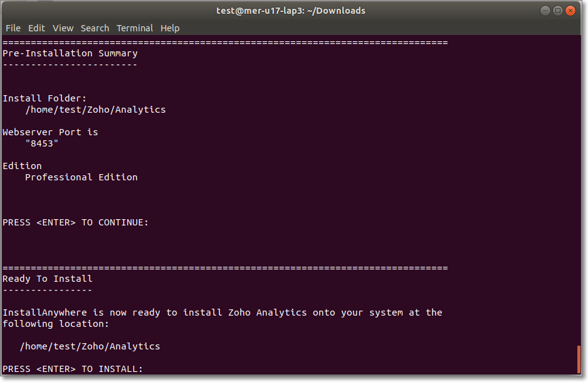Click the InstallAnywhere ready message line

click(x=223, y=312)
